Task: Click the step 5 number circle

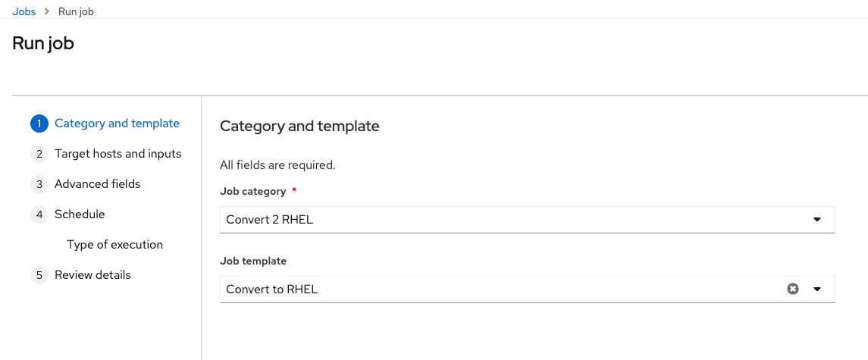Action: click(x=39, y=275)
